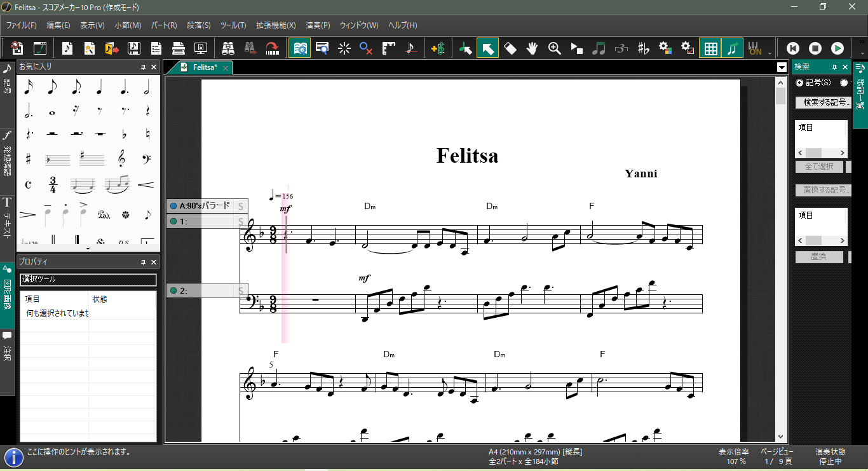Pin the 検索 panel
This screenshot has width=868, height=471.
tap(835, 67)
